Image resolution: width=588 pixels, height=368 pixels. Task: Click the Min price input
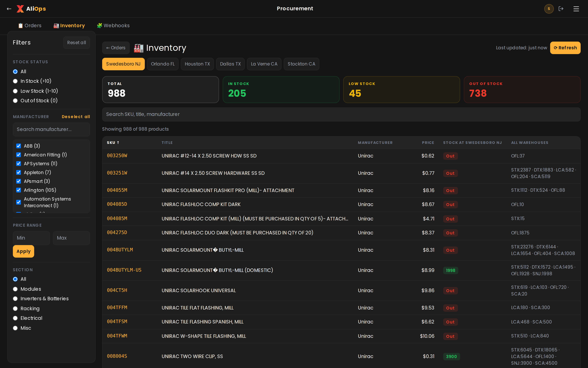coord(31,238)
